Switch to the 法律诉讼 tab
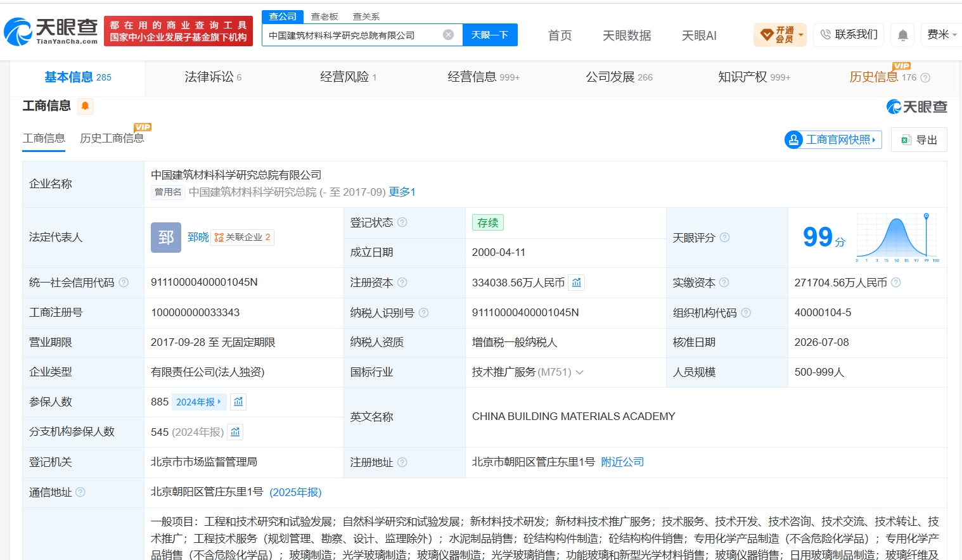Screen dimensions: 962x560 tap(213, 77)
